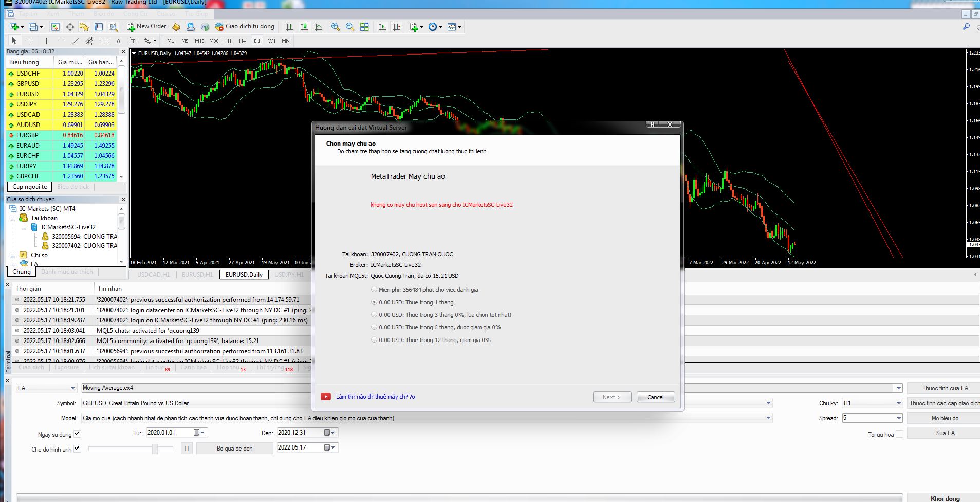This screenshot has width=980, height=502.
Task: Select the Chung navigator tab
Action: (22, 272)
